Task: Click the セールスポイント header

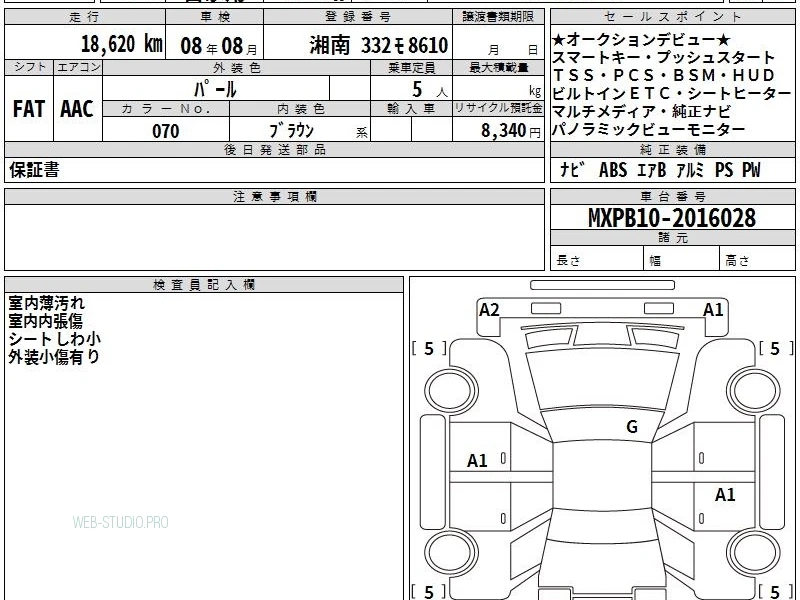Action: tap(672, 17)
